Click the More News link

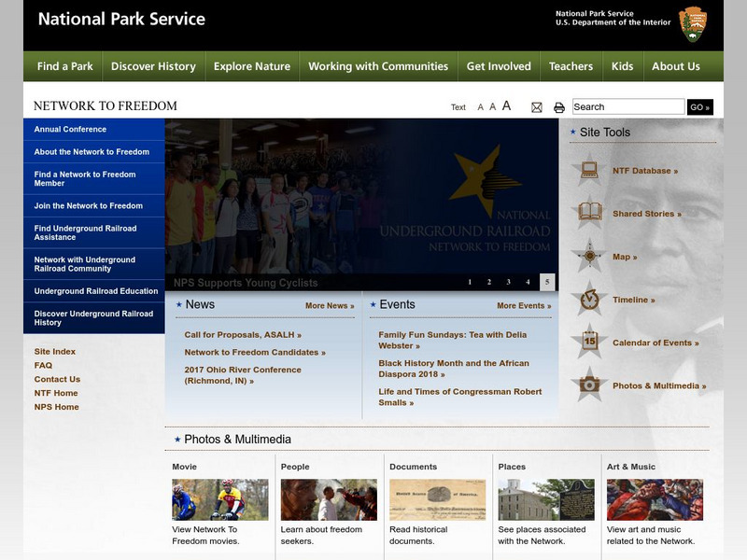pos(330,306)
